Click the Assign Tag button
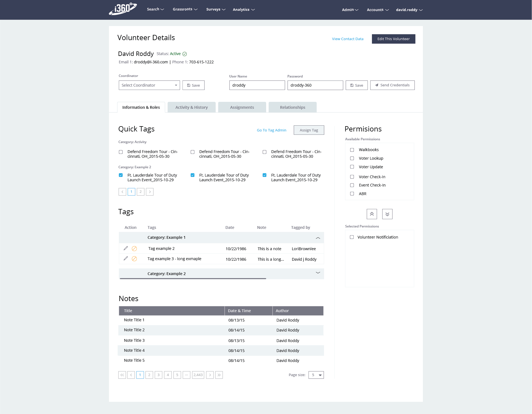The width and height of the screenshot is (532, 414). (309, 130)
